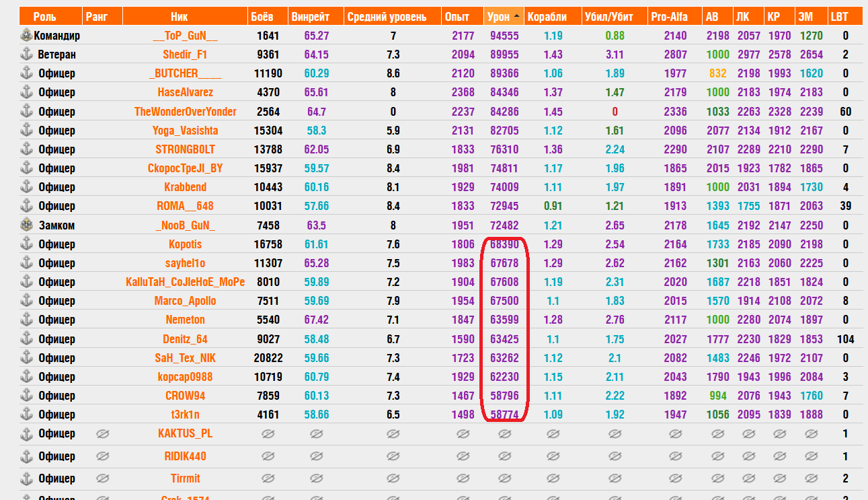Click the anchor icon in Tirrmit's row
Screen dimensions: 868x500
click(x=27, y=479)
